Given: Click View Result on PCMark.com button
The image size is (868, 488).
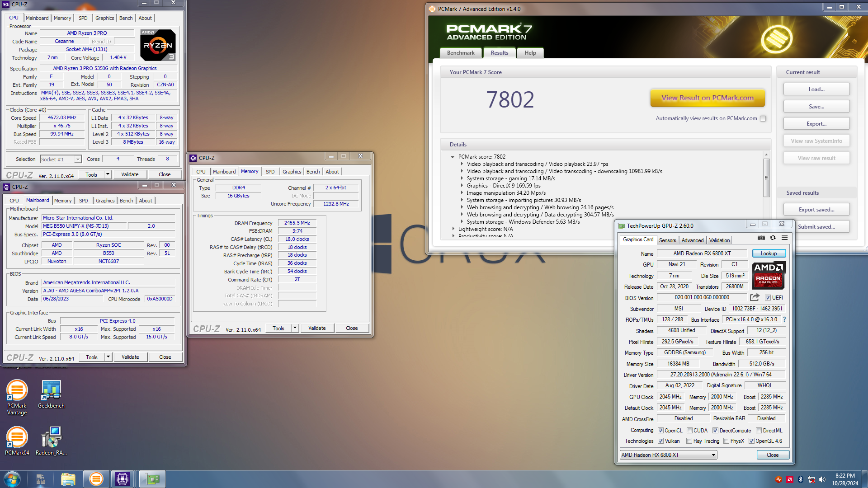Looking at the screenshot, I should (x=708, y=98).
